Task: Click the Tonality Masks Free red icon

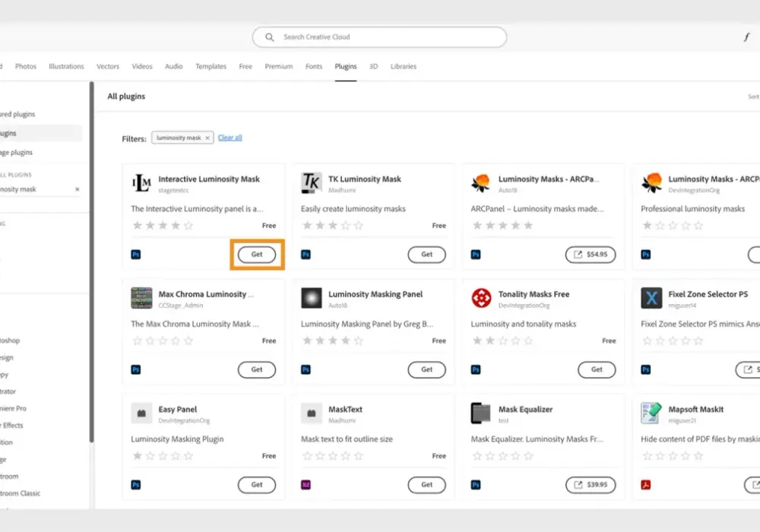Action: (481, 298)
